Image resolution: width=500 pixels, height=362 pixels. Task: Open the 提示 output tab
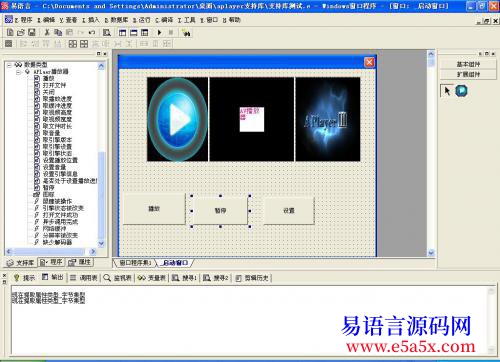25,278
